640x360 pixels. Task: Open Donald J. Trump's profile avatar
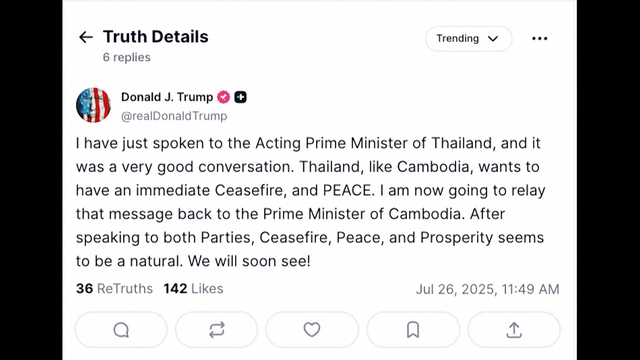tap(93, 105)
